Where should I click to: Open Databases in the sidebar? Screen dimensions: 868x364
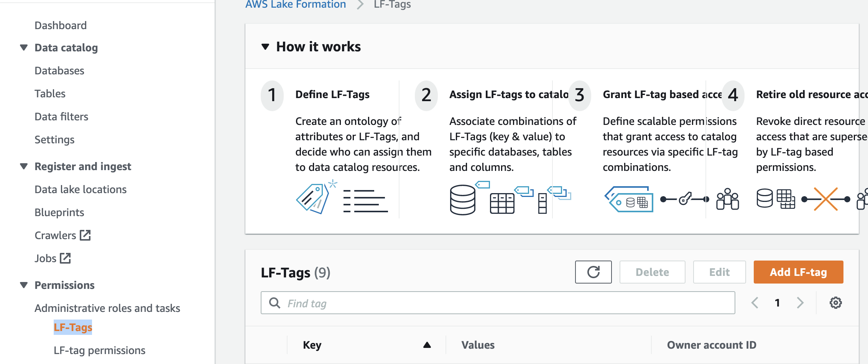pyautogui.click(x=59, y=71)
